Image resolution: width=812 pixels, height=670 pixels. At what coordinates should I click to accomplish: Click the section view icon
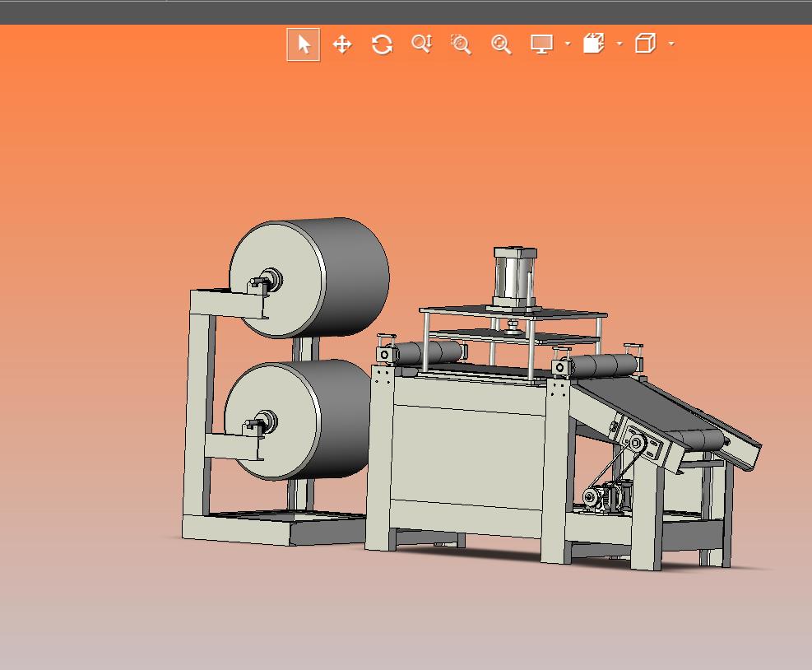point(594,44)
